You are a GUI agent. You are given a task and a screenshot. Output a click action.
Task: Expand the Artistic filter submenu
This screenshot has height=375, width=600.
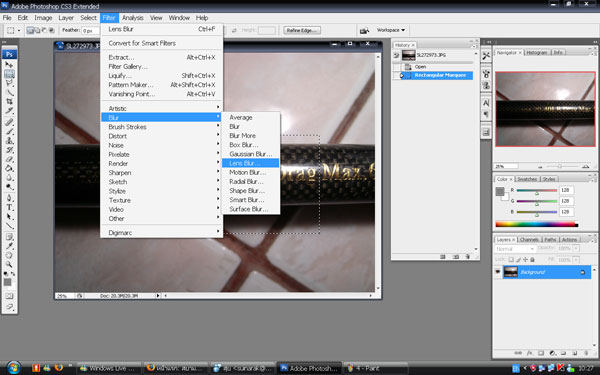[161, 108]
